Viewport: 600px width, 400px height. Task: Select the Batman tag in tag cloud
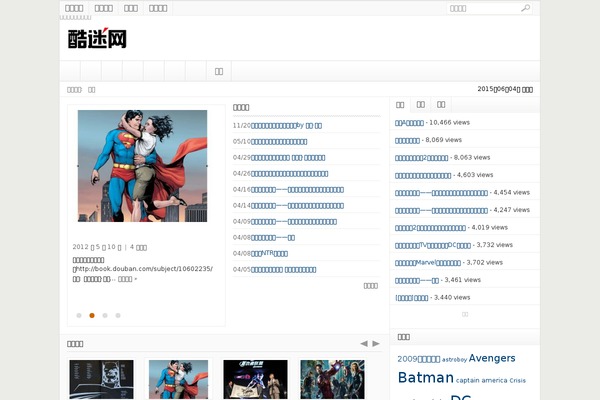pyautogui.click(x=426, y=377)
